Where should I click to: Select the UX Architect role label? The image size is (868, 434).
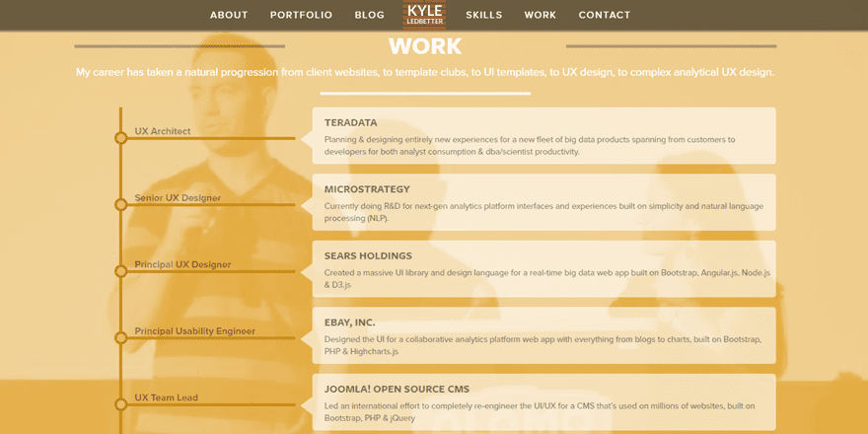coord(163,131)
